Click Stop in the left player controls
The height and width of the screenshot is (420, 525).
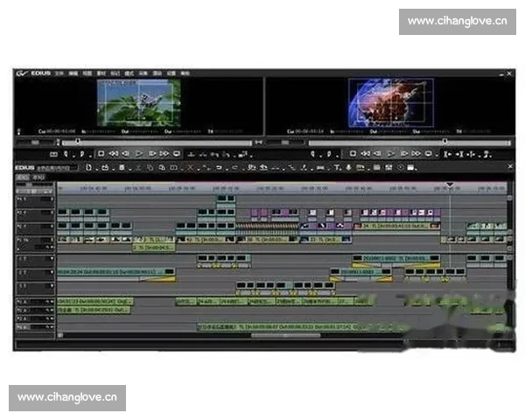click(x=101, y=153)
